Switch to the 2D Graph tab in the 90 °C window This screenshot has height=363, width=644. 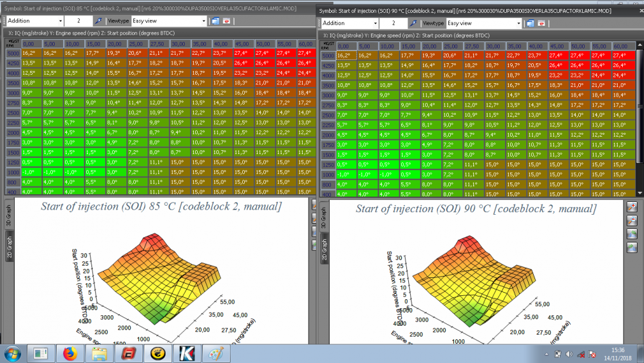click(324, 250)
